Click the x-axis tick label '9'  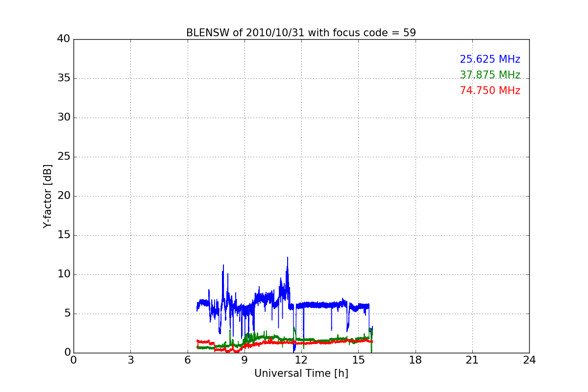pyautogui.click(x=245, y=360)
